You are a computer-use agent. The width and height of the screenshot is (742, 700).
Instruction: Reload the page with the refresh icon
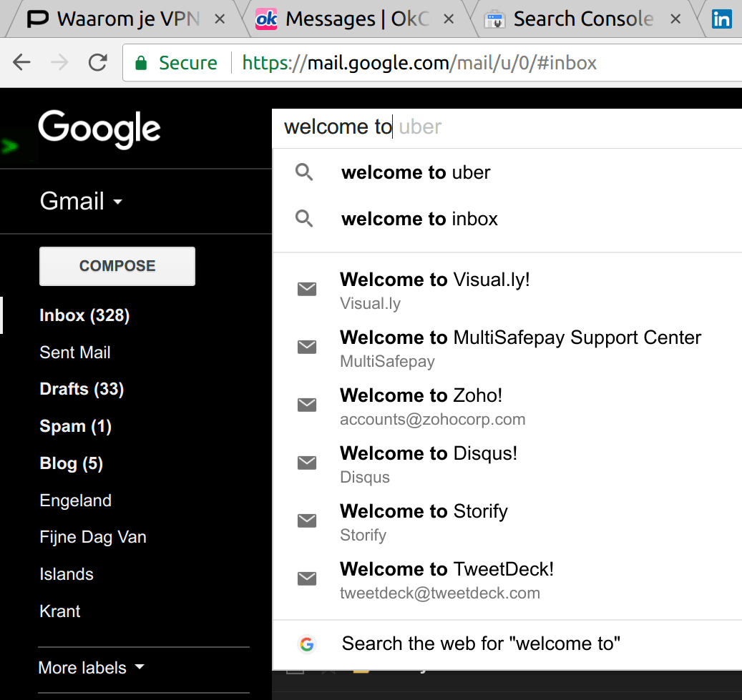(x=98, y=62)
